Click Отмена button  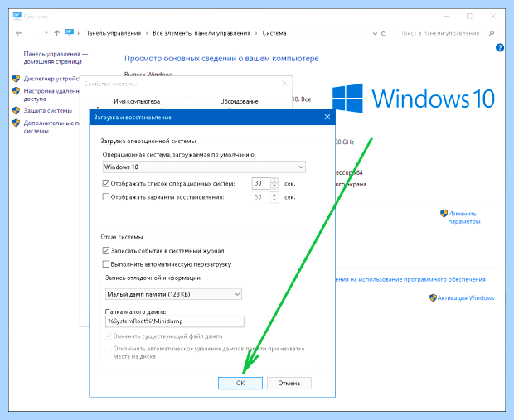click(x=289, y=383)
